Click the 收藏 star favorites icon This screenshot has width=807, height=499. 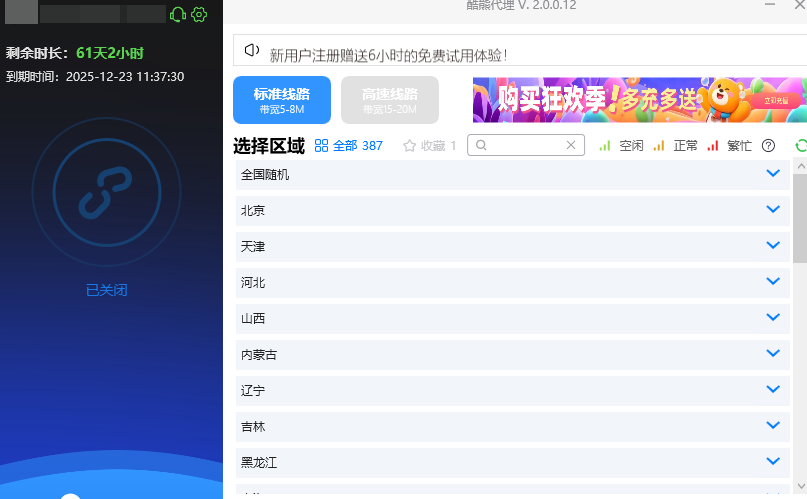(x=409, y=146)
